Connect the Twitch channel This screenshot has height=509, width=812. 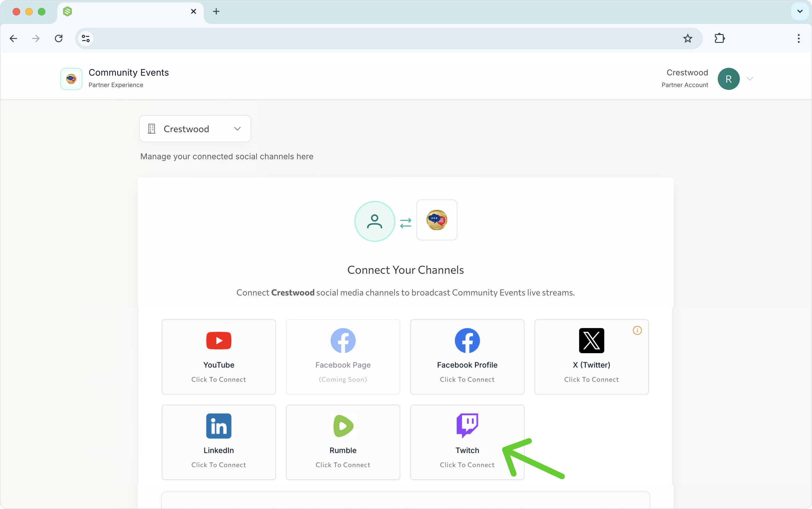coord(467,442)
